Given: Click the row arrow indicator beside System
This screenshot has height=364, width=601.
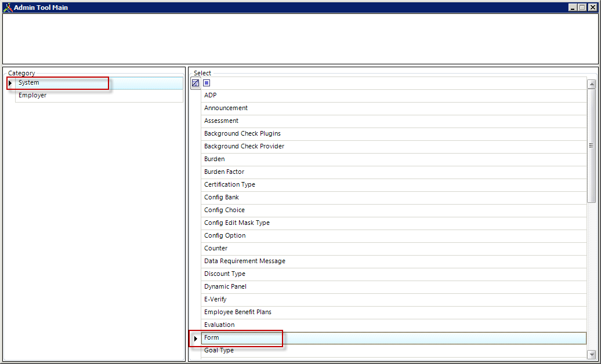Looking at the screenshot, I should [10, 83].
